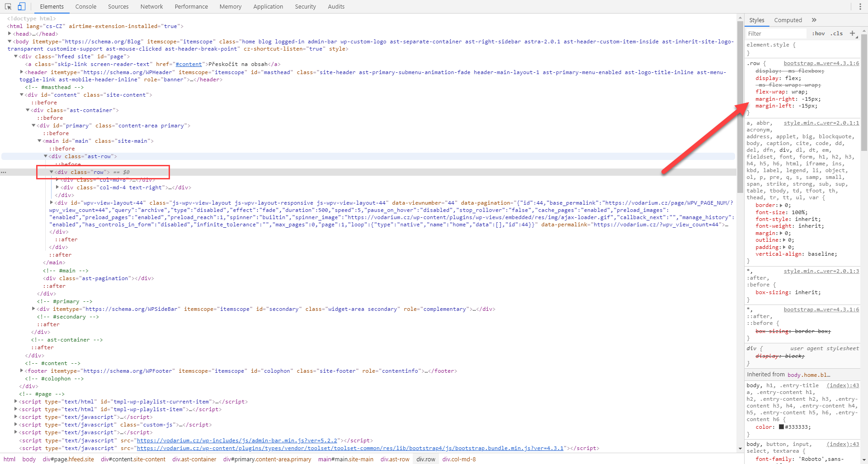Switch to the Console tab
The height and width of the screenshot is (464, 868).
click(85, 6)
